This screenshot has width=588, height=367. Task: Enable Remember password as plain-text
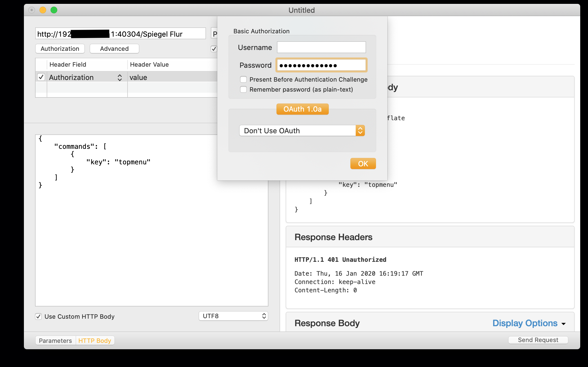click(243, 90)
